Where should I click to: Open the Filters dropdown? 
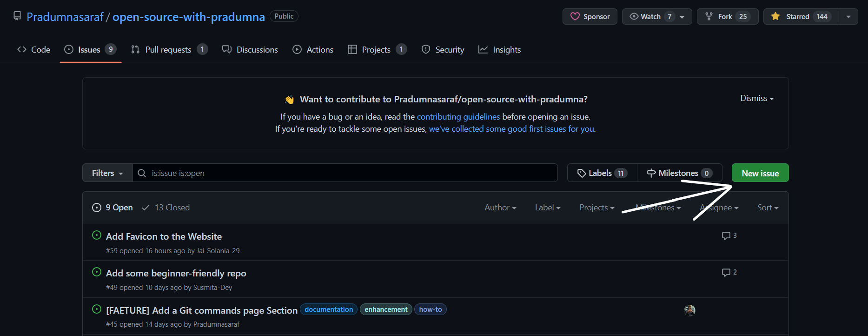point(107,173)
